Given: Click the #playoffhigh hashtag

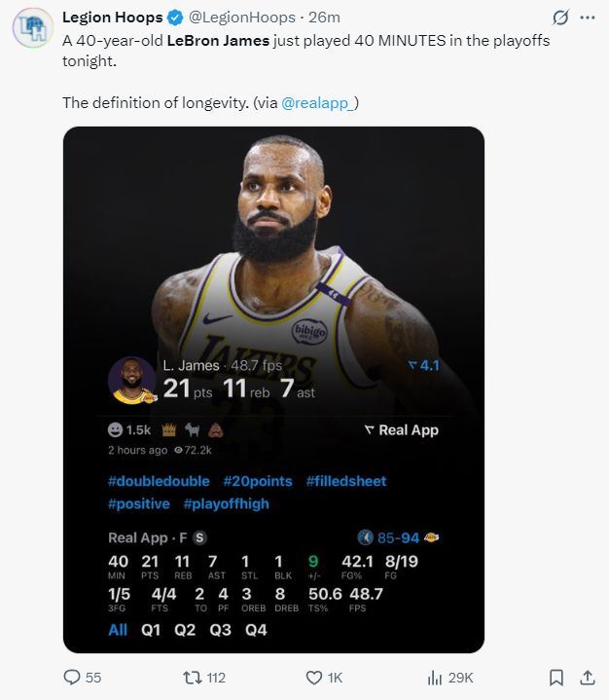Looking at the screenshot, I should (229, 503).
